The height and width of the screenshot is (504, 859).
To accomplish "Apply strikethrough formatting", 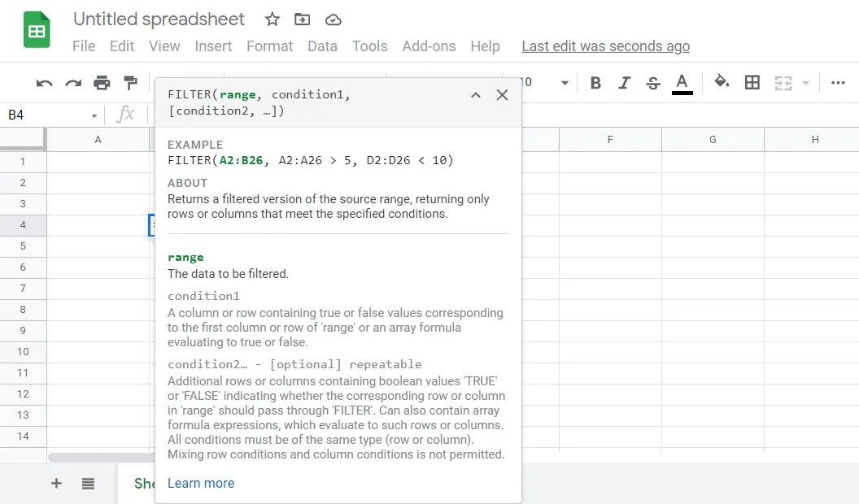I will [x=653, y=82].
